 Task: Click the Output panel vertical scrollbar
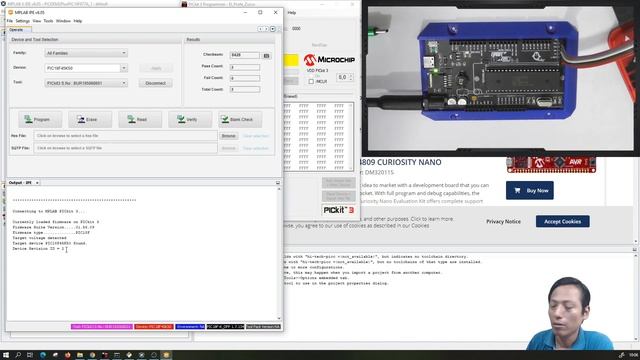tap(279, 253)
